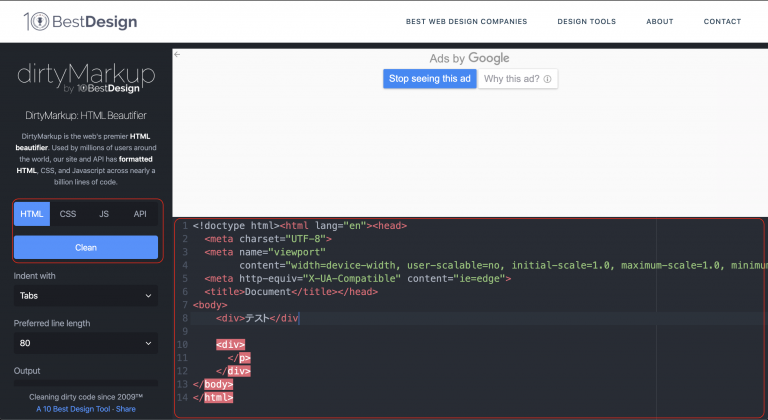Expand the Indent with Tabs dropdown
Viewport: 768px width, 420px height.
point(86,296)
